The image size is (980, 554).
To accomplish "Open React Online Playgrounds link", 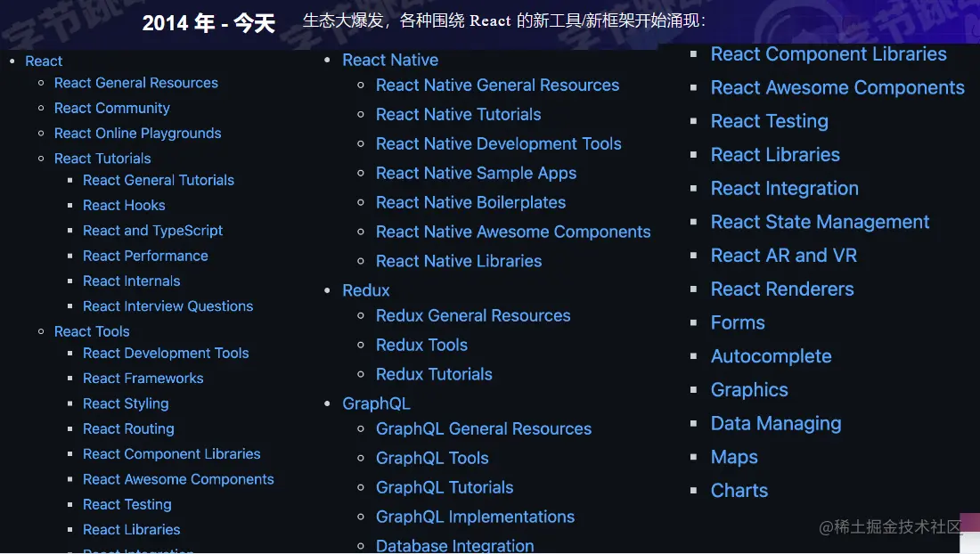I will click(137, 133).
